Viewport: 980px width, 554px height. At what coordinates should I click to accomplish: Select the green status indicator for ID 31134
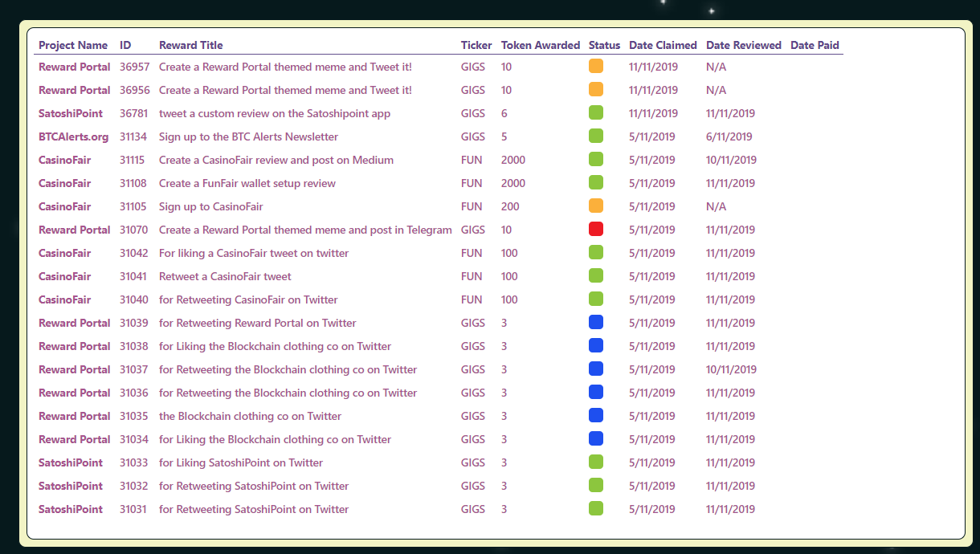pos(596,136)
